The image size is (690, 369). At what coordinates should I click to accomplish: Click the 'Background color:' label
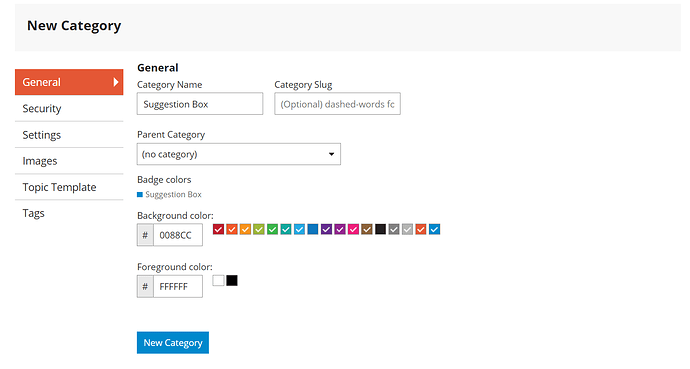[175, 216]
